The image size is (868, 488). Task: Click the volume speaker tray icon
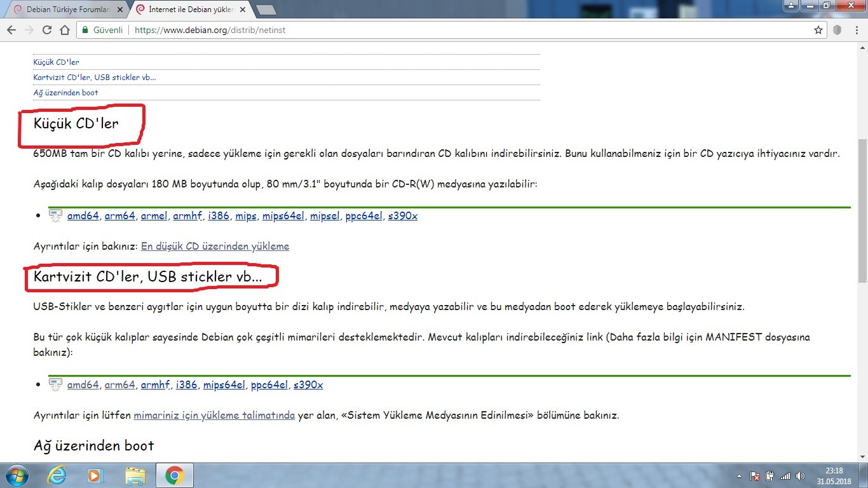(x=799, y=476)
